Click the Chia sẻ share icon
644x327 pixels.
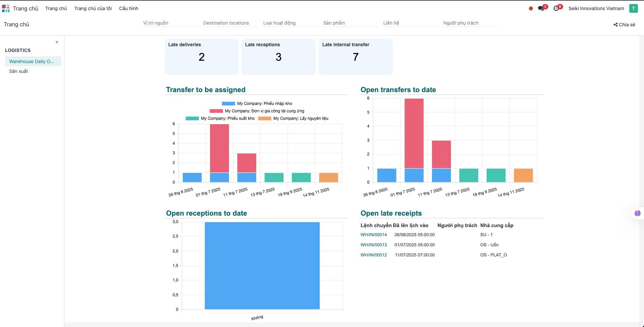coord(616,25)
